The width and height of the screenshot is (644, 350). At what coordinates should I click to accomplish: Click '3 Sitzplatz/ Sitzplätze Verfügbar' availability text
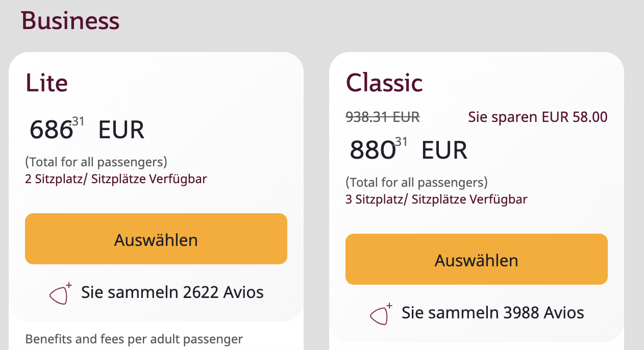(436, 199)
